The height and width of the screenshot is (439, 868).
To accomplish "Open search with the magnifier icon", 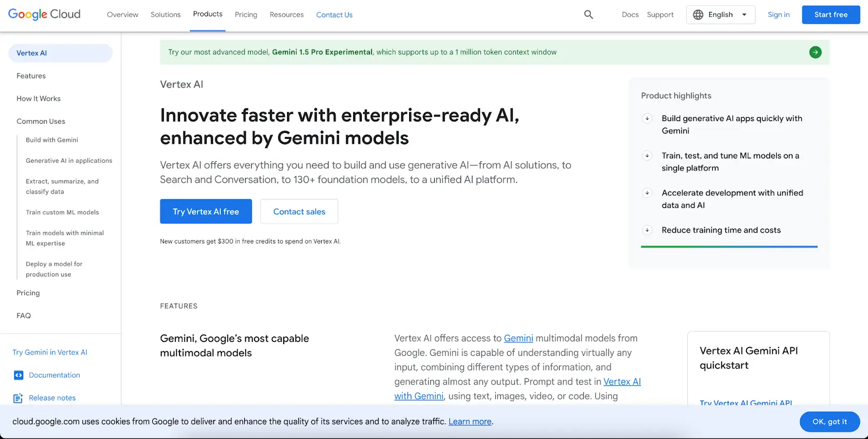I will click(x=589, y=15).
